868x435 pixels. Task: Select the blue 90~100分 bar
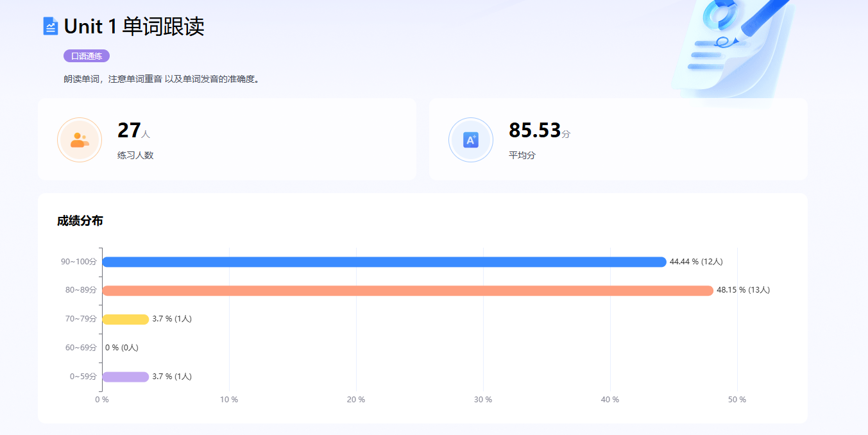384,262
